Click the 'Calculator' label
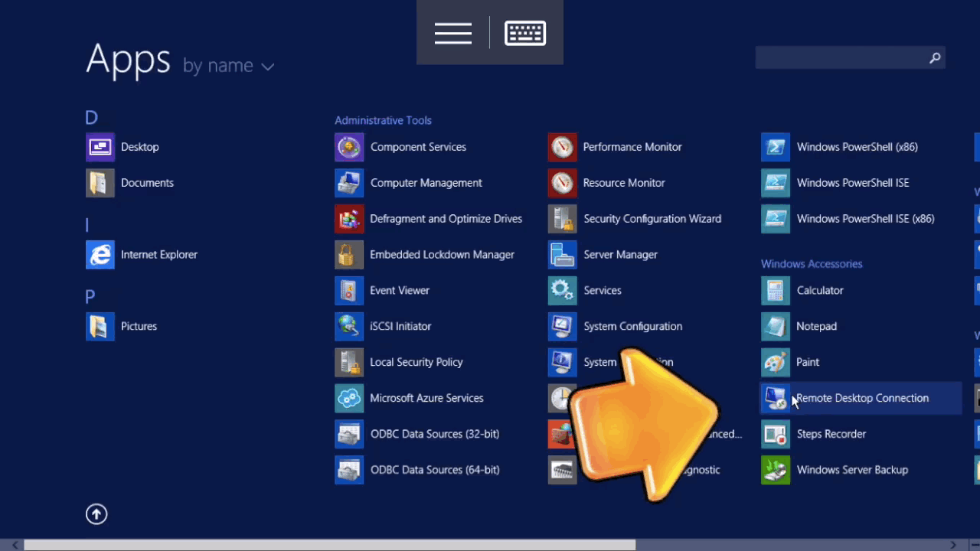The image size is (980, 551). 820,291
